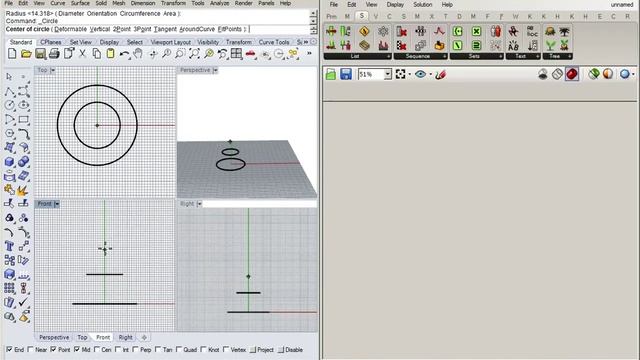This screenshot has width=640, height=360.
Task: Open the Grasshopper zoom percentage dropdown
Action: 388,74
